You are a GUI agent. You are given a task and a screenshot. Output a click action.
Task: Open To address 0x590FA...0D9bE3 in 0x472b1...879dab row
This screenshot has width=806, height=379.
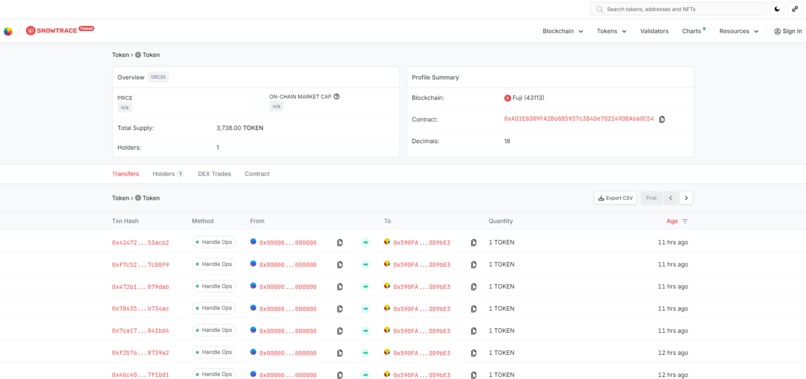(x=422, y=287)
